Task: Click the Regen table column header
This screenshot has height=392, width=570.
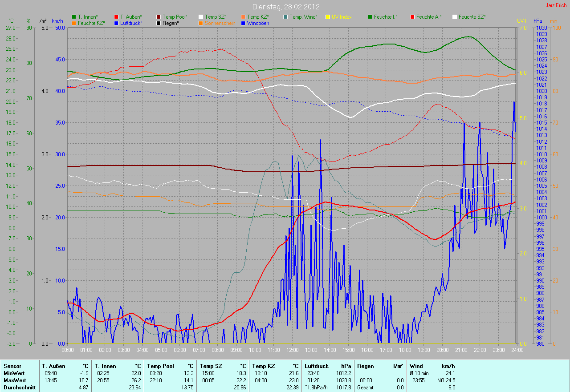Action: 365,366
